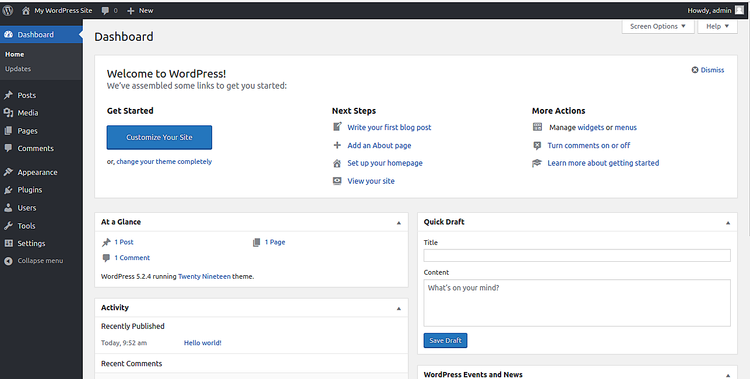Follow the Write your first blog post link
The width and height of the screenshot is (750, 379).
point(389,127)
